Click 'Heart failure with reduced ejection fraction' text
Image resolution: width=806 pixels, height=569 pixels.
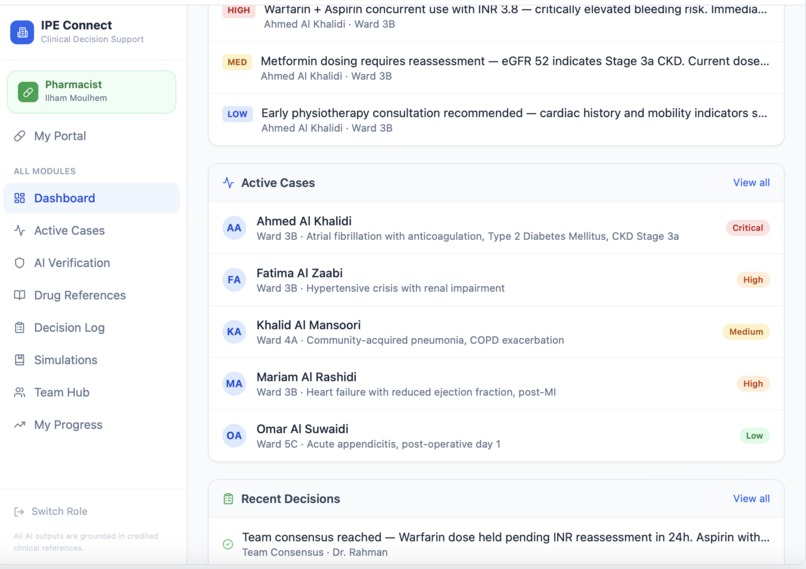[x=409, y=393]
